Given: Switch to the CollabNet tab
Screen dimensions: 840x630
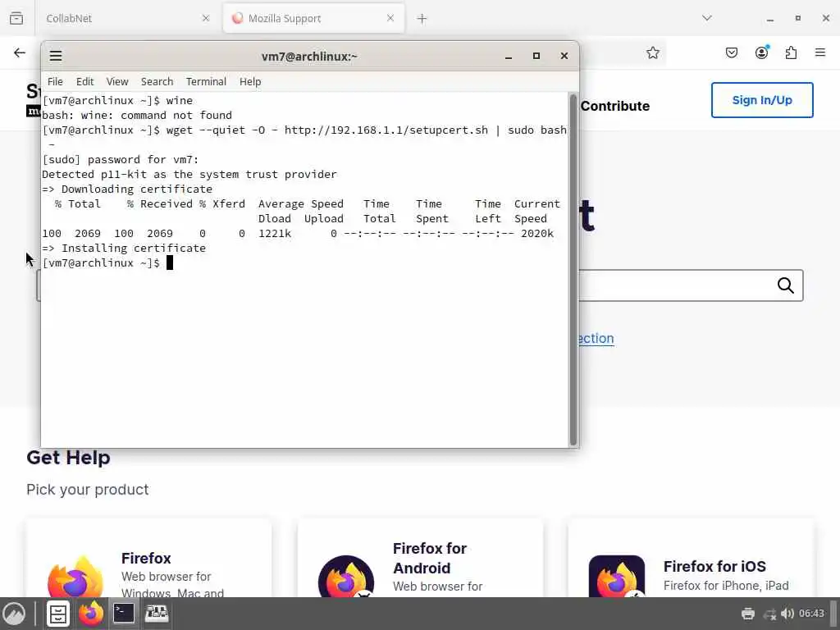Looking at the screenshot, I should 127,18.
